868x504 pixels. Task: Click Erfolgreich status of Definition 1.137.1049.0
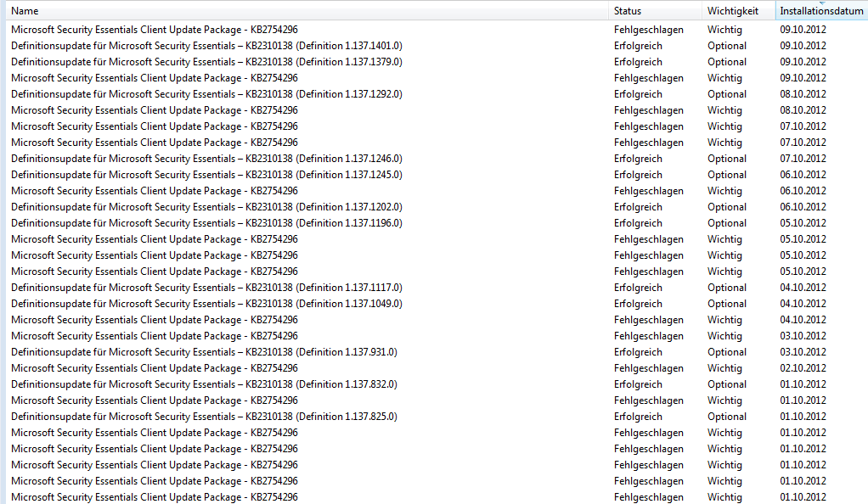click(x=638, y=304)
